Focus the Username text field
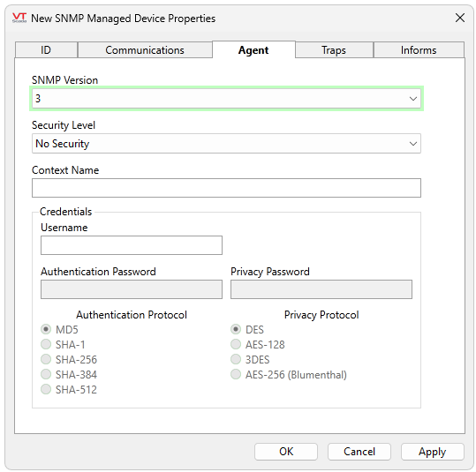The image size is (476, 472). point(132,245)
